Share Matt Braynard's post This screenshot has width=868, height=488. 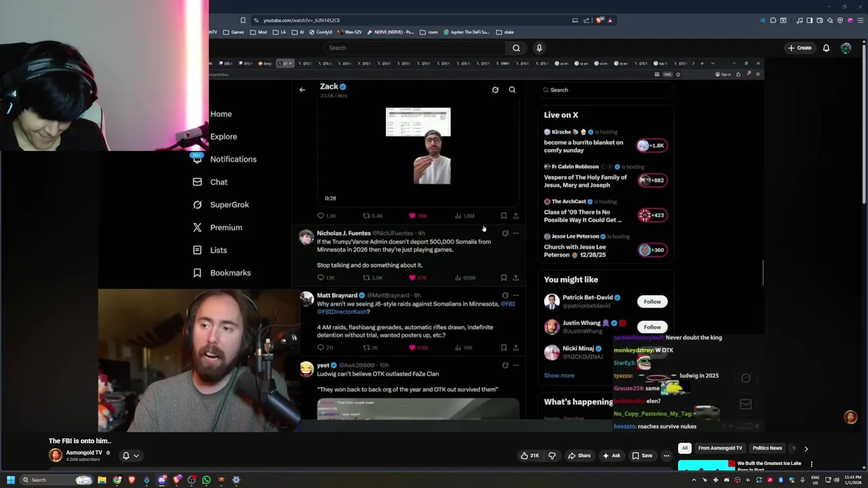(x=515, y=348)
